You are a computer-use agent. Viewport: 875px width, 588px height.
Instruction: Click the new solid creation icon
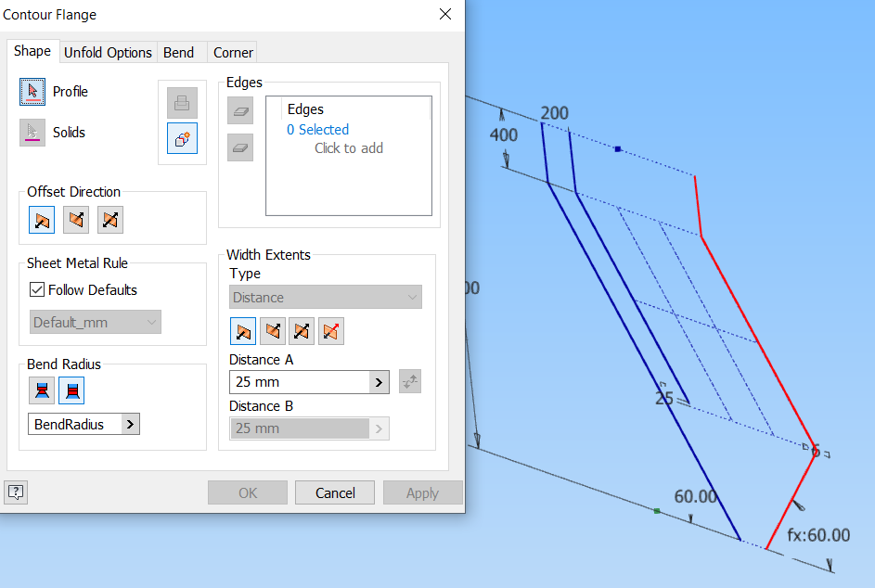coord(182,137)
